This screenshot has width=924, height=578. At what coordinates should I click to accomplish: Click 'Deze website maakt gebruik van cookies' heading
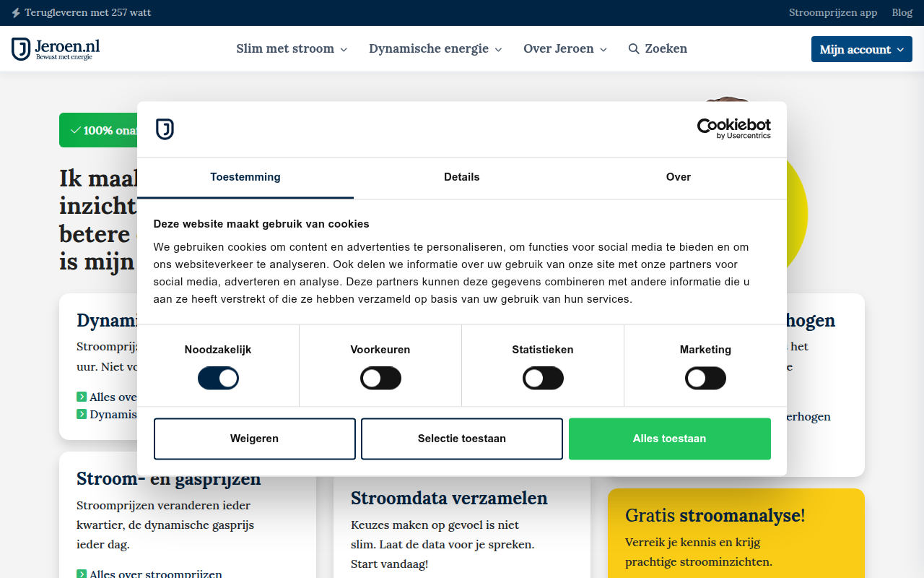(261, 224)
